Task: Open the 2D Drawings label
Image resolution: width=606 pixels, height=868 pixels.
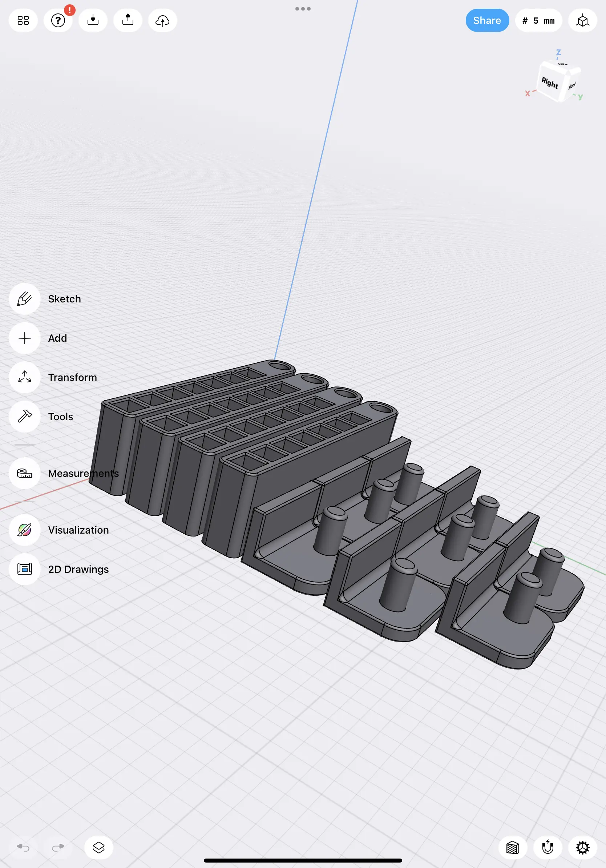Action: (x=78, y=569)
